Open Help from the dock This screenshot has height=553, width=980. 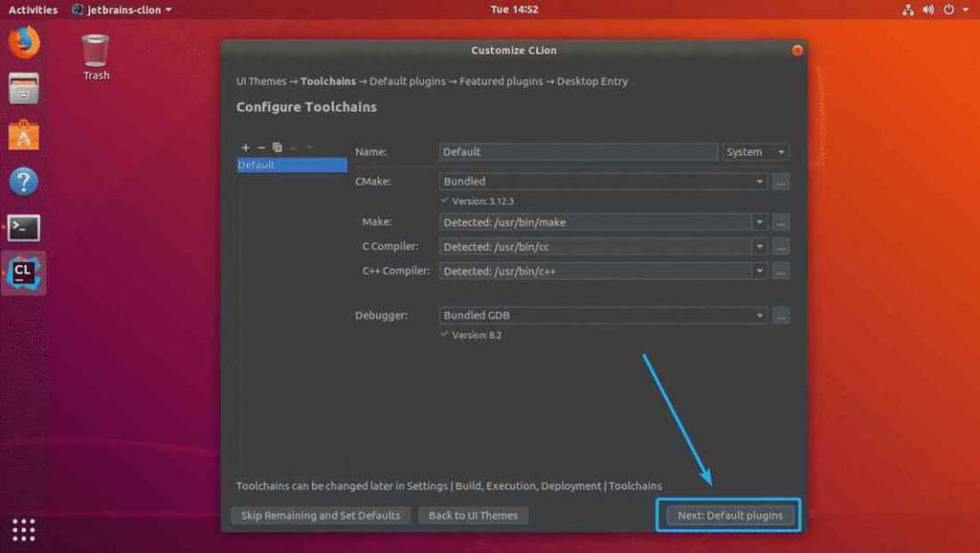click(24, 182)
